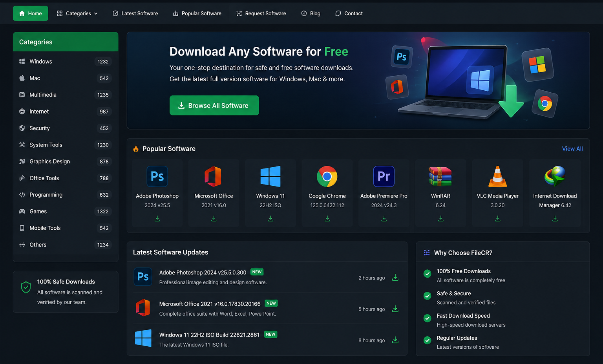603x364 pixels.
Task: Expand the Categories dropdown in the navigation bar
Action: (x=77, y=13)
